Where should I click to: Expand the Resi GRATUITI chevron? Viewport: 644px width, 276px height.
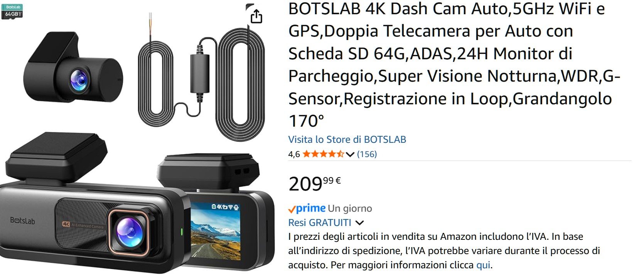coord(359,223)
